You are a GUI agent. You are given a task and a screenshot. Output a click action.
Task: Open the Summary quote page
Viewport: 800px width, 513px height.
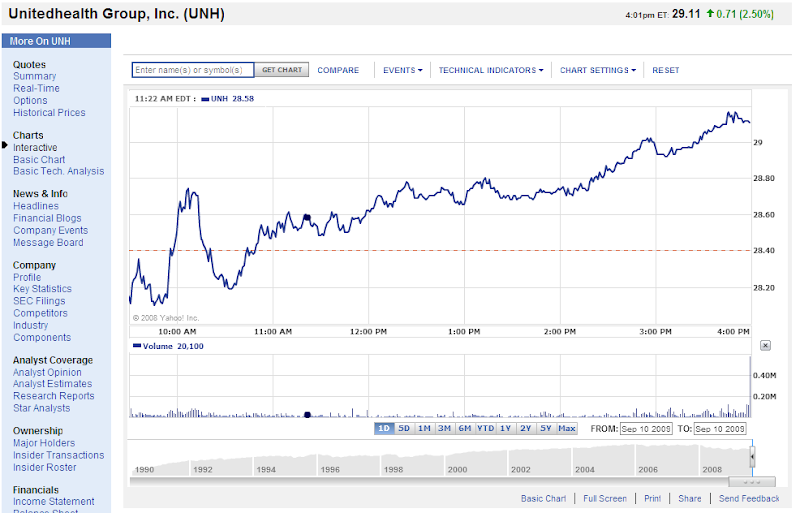(35, 76)
